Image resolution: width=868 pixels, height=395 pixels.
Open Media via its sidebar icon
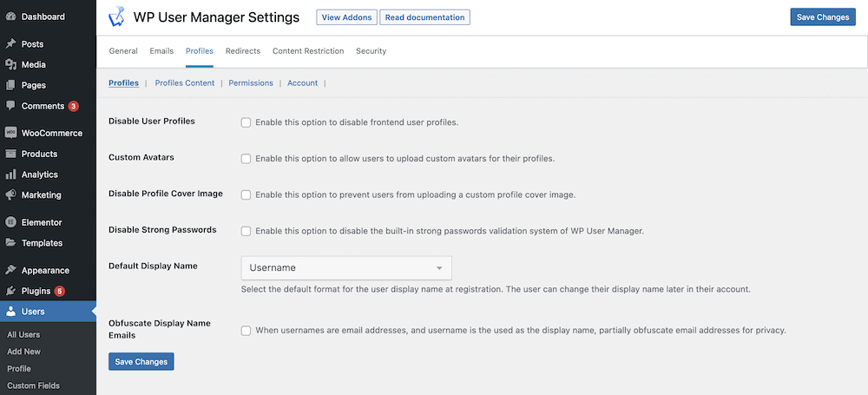[x=10, y=64]
